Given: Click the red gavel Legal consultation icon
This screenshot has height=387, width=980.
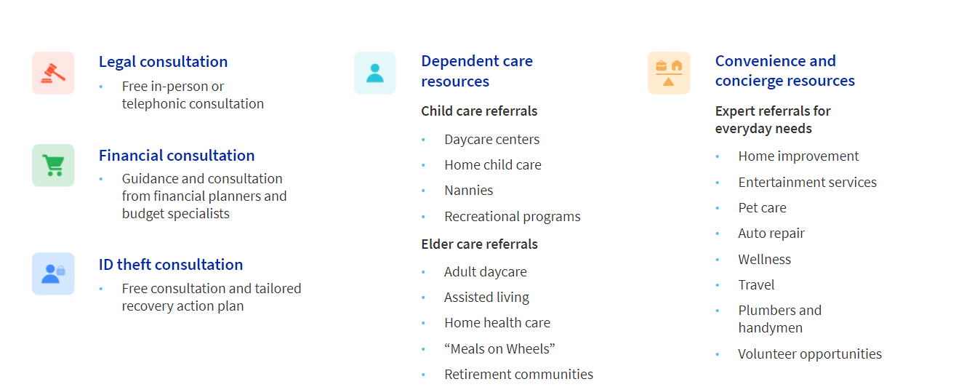Looking at the screenshot, I should (x=53, y=73).
